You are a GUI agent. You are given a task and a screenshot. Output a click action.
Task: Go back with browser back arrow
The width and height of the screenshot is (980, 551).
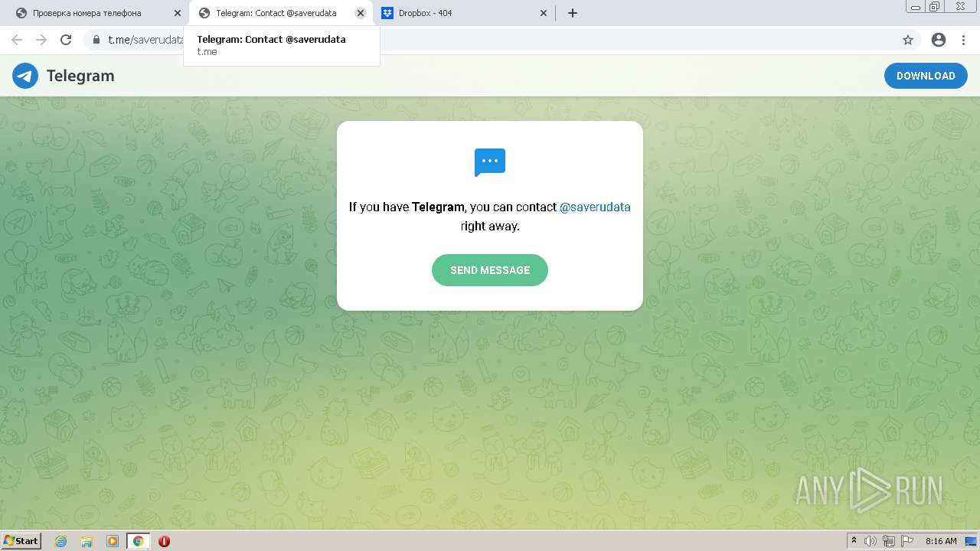(17, 40)
